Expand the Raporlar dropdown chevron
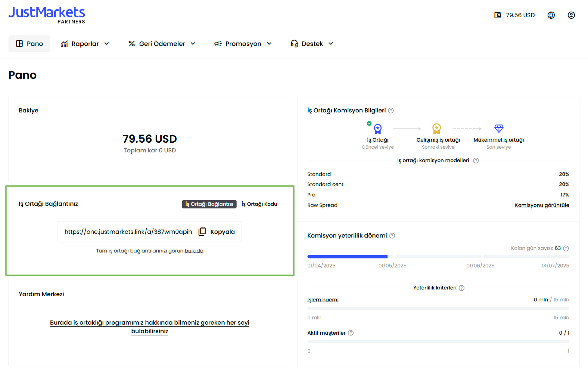Screen dimensions: 588x378 click(107, 44)
